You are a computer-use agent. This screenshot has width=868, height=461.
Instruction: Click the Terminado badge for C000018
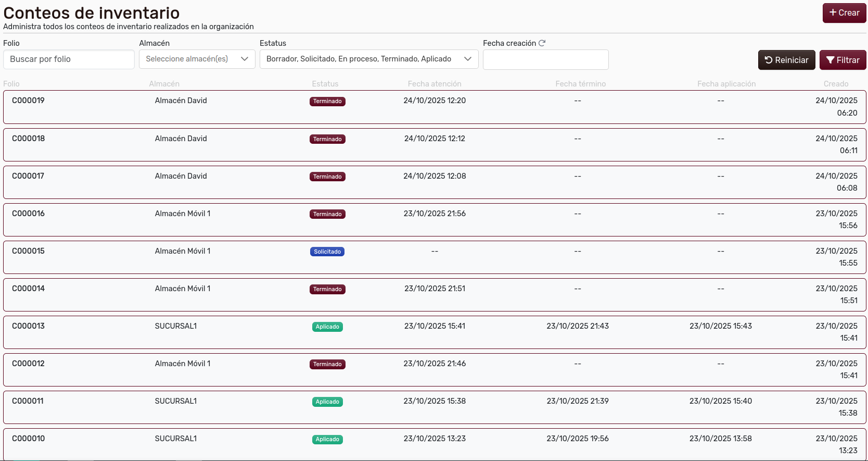click(327, 139)
